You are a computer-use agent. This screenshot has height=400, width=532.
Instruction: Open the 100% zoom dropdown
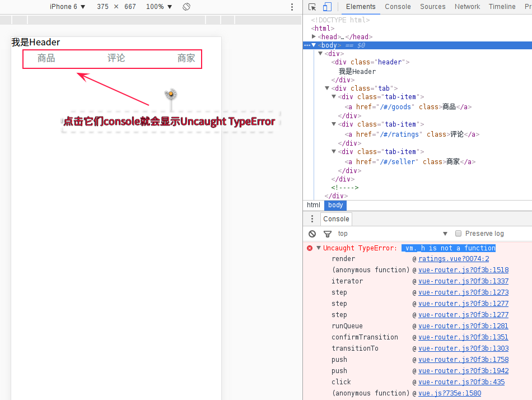[159, 7]
